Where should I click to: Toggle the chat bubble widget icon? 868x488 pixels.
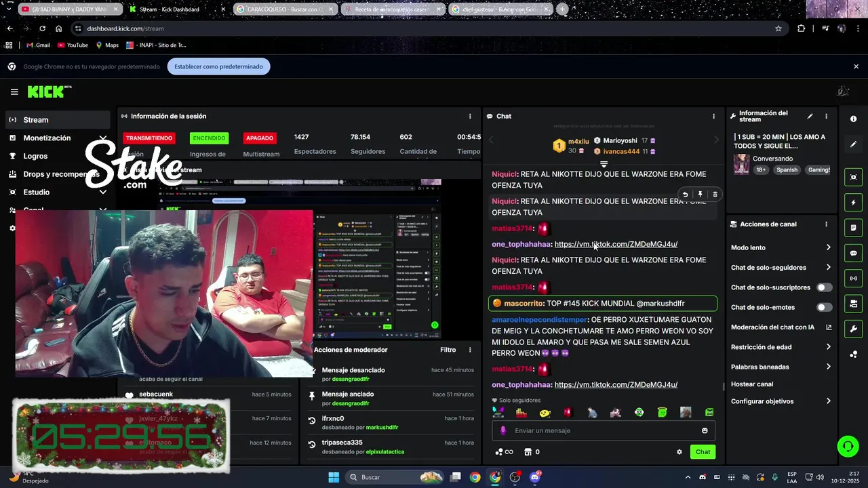[x=853, y=253]
